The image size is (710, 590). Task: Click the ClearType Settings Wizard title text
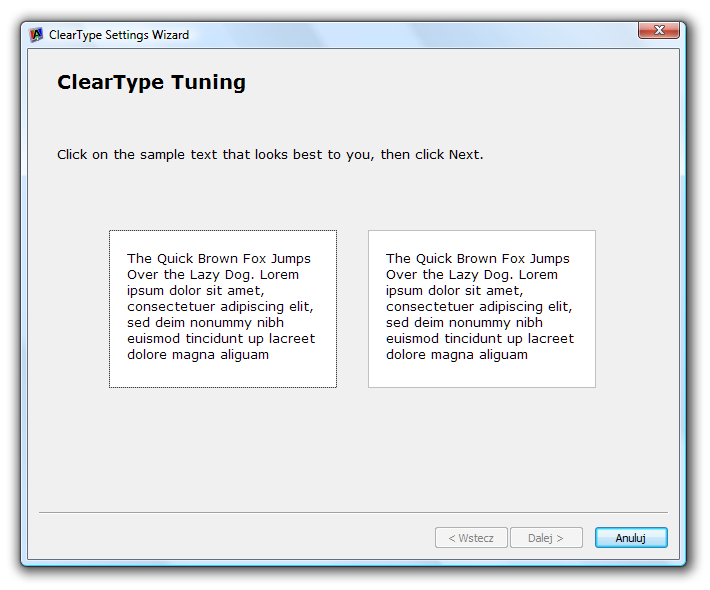119,35
